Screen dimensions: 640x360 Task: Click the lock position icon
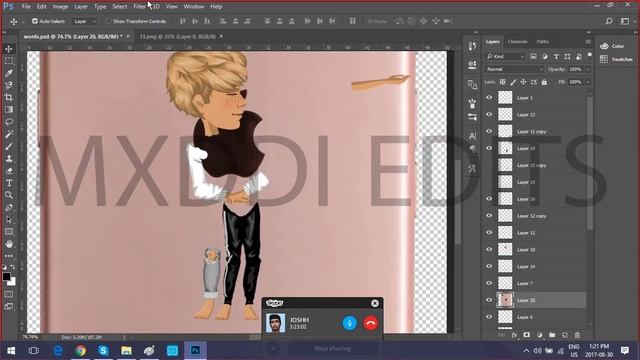[x=523, y=82]
